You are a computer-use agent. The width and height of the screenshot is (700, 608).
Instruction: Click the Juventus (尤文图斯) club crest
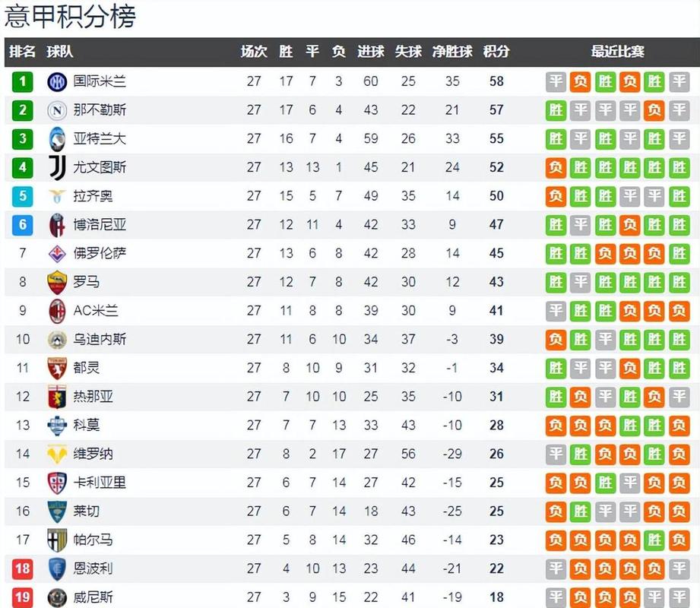point(57,167)
